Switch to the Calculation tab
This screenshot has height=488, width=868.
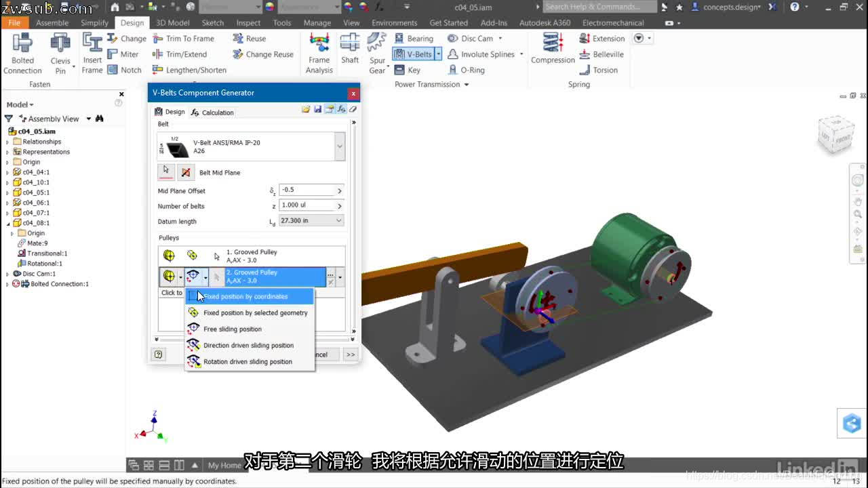(x=212, y=113)
